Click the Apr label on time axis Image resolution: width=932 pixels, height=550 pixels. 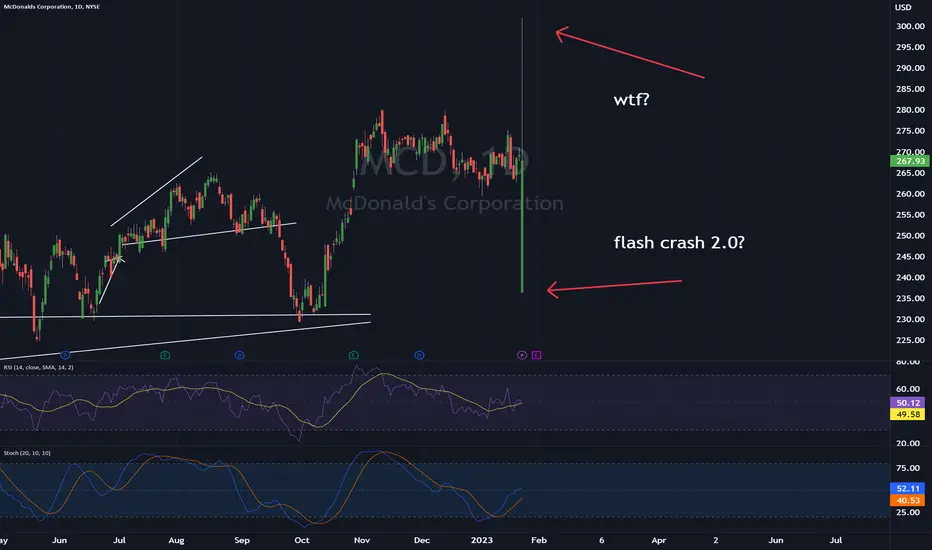tap(659, 540)
